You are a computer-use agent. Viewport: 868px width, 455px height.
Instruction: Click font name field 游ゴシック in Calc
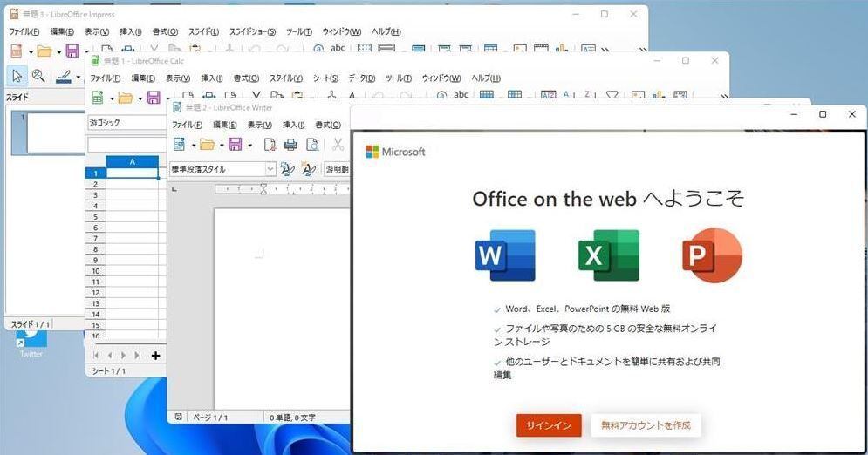pos(126,122)
